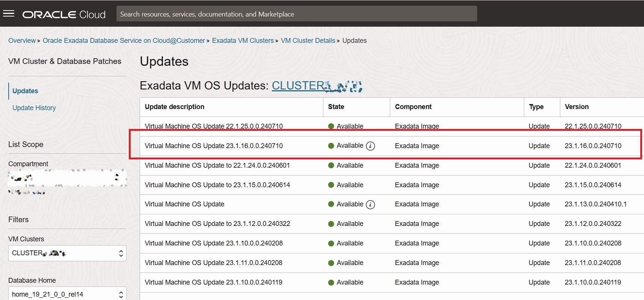Click version cell 22.1.24.0.0.240601

pyautogui.click(x=593, y=165)
